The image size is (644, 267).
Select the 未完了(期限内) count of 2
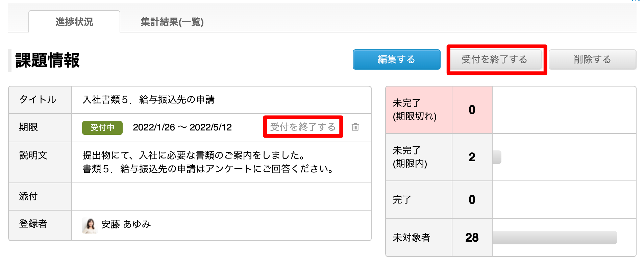[472, 157]
